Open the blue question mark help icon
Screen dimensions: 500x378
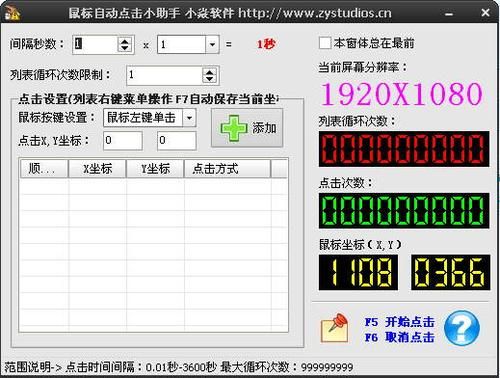462,328
